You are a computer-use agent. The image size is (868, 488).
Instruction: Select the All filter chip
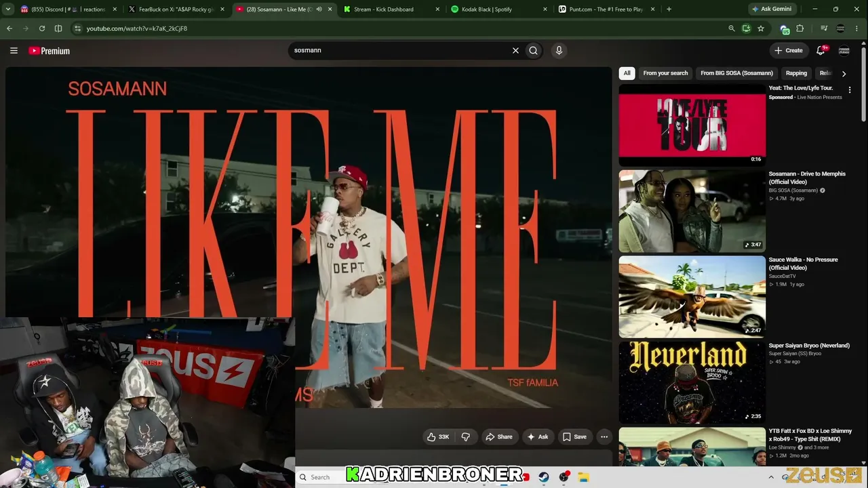pyautogui.click(x=627, y=73)
